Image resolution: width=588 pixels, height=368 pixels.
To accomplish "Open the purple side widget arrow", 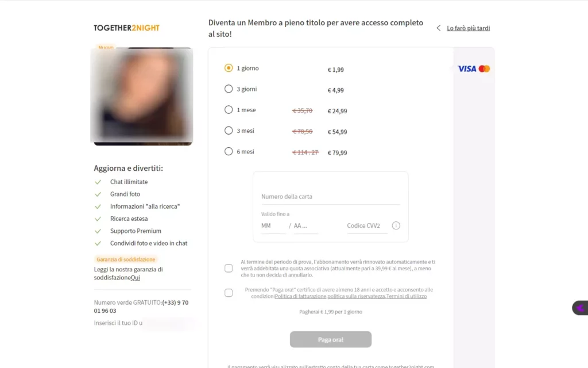I will pyautogui.click(x=581, y=308).
